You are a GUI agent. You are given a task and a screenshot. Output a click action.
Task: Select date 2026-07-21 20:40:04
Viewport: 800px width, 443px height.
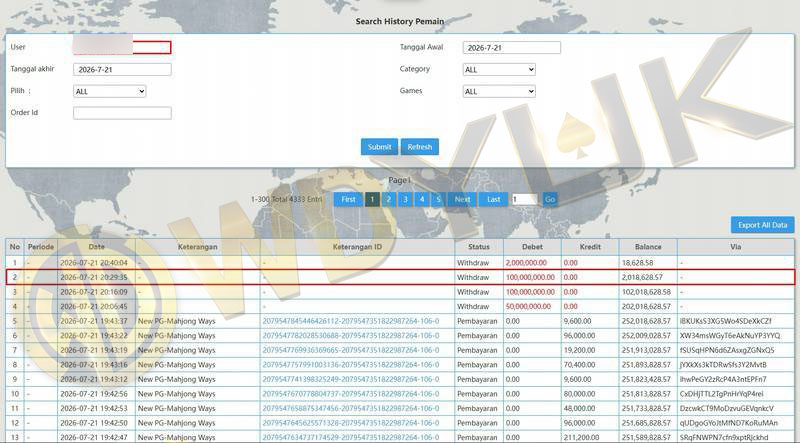pyautogui.click(x=94, y=263)
